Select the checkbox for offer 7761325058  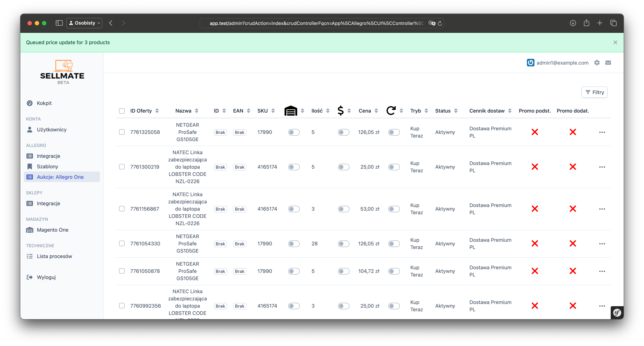122,132
